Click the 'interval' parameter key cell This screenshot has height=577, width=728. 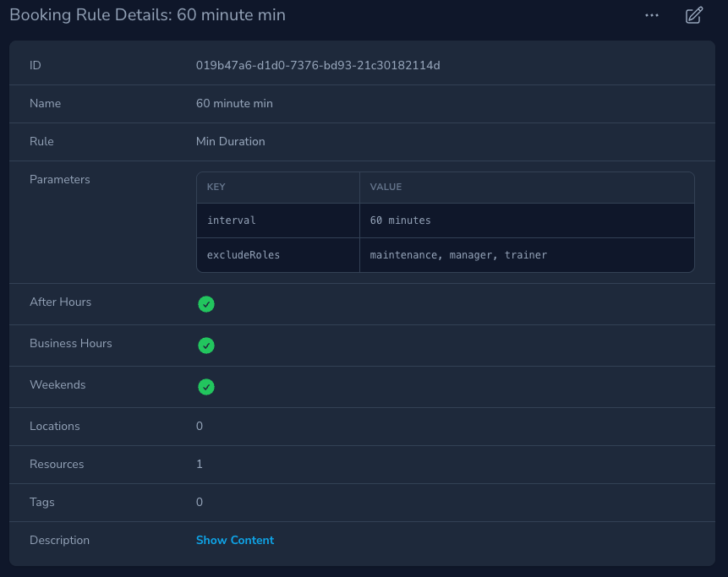(x=278, y=220)
